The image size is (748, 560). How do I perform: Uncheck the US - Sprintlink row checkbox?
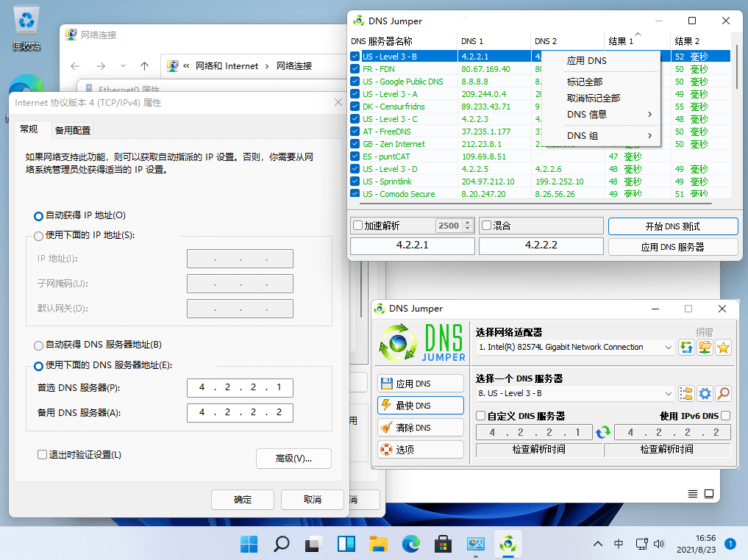(x=355, y=182)
